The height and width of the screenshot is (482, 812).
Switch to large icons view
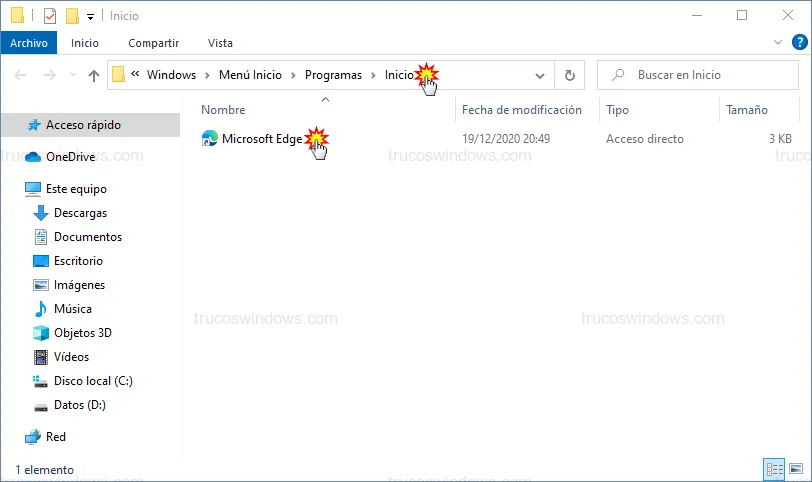click(795, 469)
